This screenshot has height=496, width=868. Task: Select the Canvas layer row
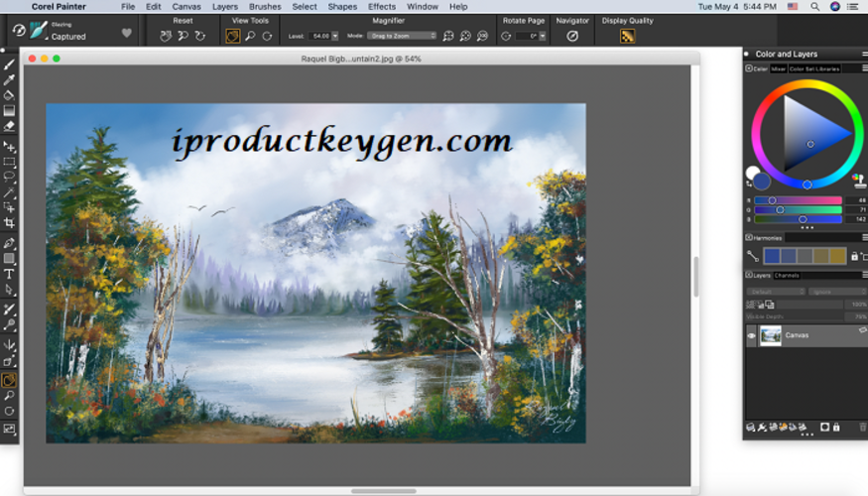click(806, 335)
